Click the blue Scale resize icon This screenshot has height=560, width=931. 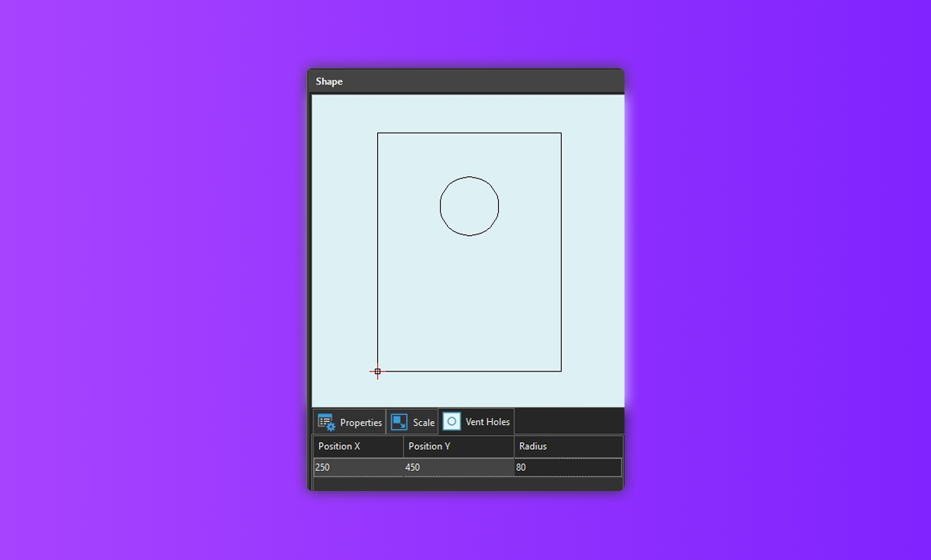pyautogui.click(x=399, y=421)
